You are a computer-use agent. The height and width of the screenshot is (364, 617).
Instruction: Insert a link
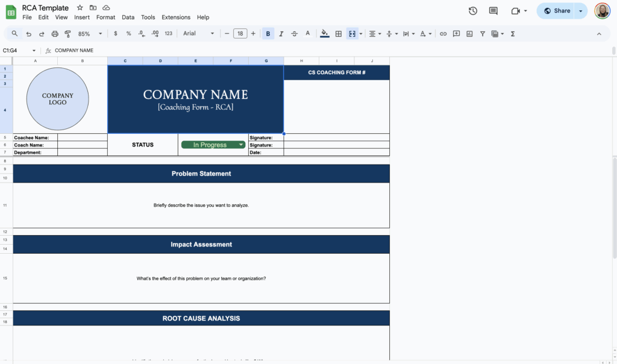point(443,34)
